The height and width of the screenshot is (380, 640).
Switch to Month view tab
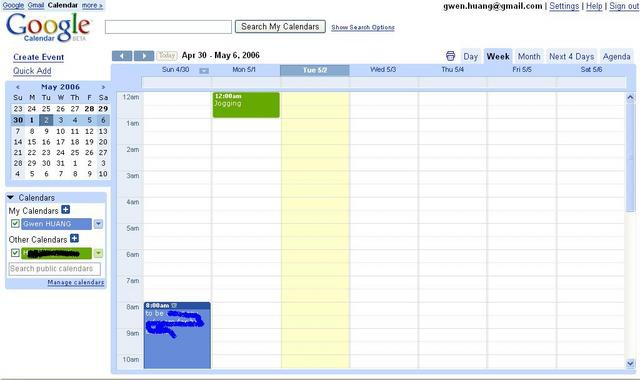[x=529, y=56]
